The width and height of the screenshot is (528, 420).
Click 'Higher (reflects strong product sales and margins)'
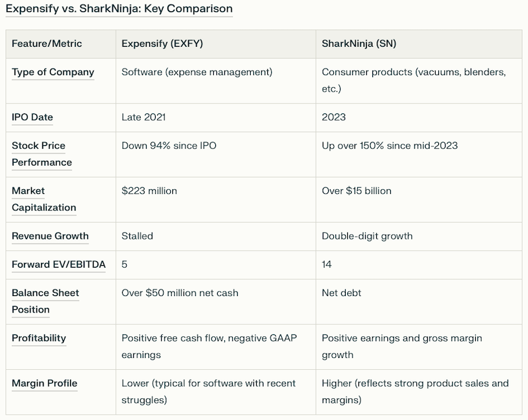[415, 392]
